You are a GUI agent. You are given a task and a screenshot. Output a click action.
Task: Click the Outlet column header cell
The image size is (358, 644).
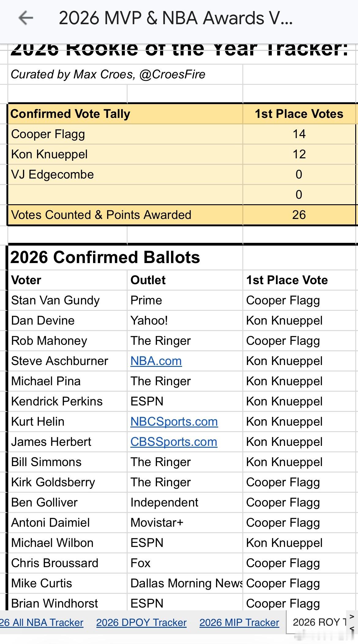click(148, 280)
